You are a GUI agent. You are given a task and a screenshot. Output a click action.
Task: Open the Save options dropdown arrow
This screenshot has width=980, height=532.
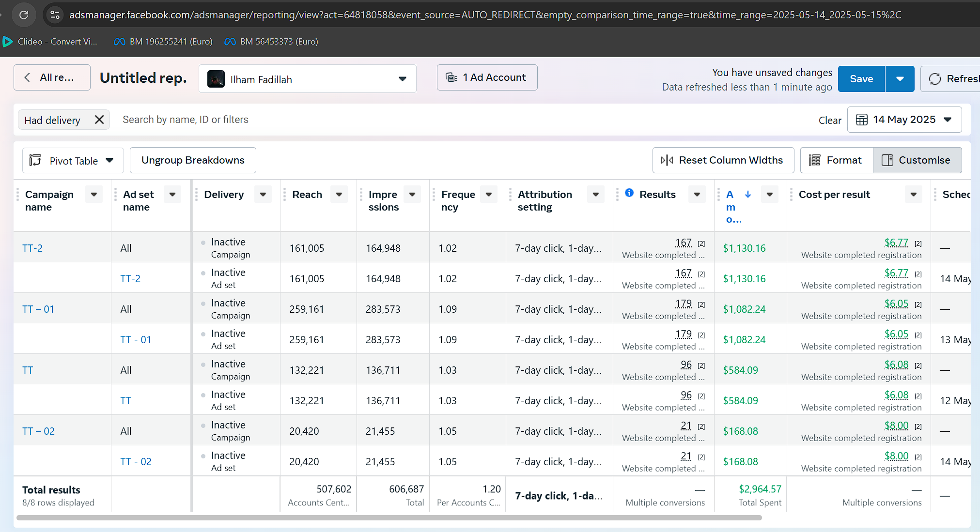(x=900, y=79)
